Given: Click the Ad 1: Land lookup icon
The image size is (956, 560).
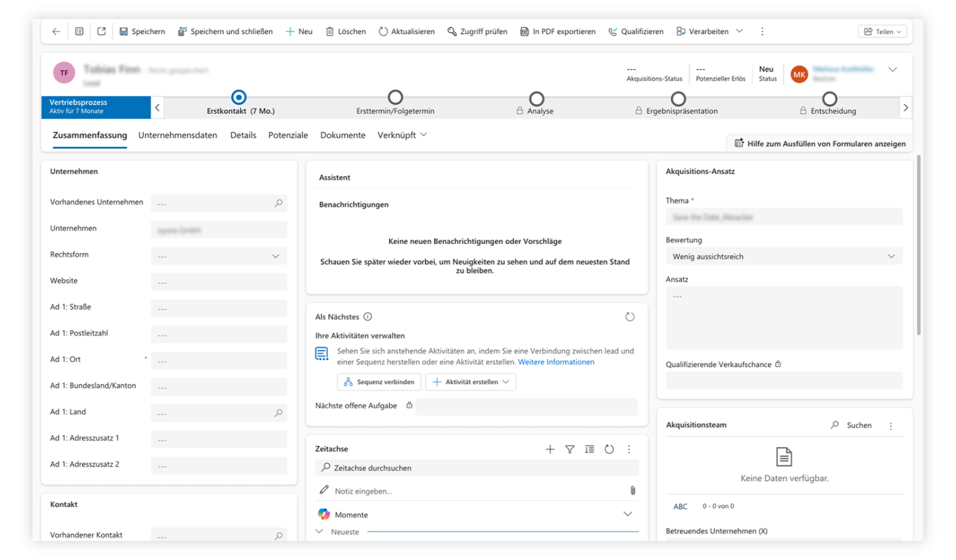Looking at the screenshot, I should pyautogui.click(x=279, y=413).
